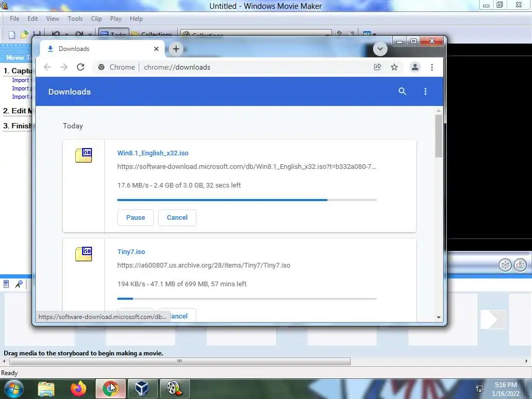This screenshot has width=532, height=399.
Task: Open the View menu in Movie Maker
Action: [x=52, y=19]
